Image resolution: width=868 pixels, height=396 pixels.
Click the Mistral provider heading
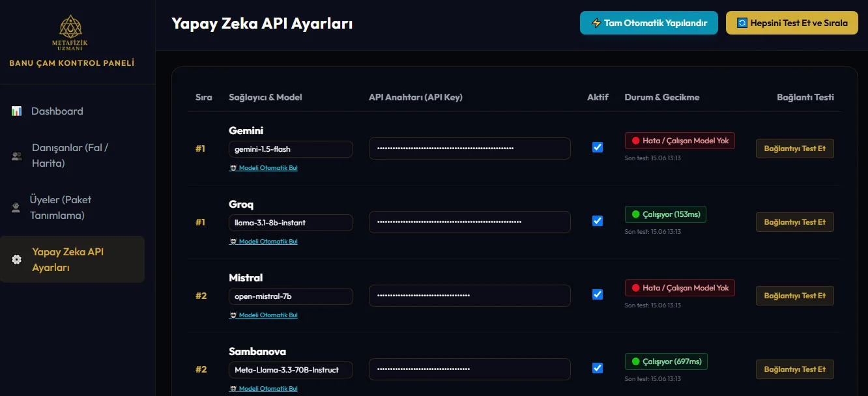[246, 277]
